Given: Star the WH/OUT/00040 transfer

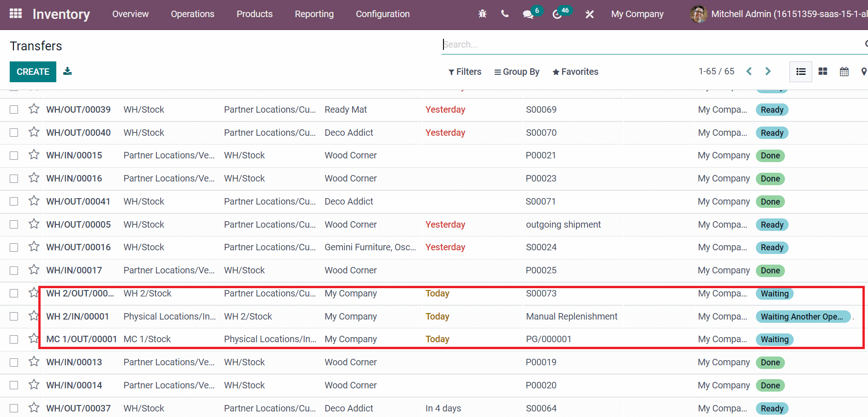Looking at the screenshot, I should [34, 132].
